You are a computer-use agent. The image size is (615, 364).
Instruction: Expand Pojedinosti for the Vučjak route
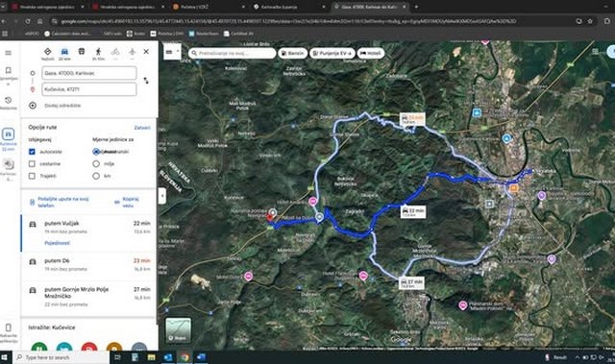click(x=58, y=243)
